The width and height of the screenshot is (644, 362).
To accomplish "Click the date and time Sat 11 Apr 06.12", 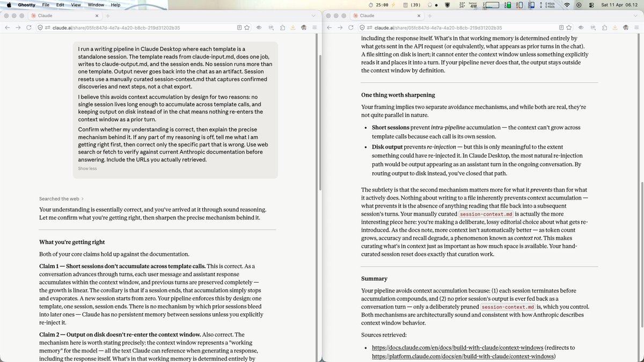I will pos(620,5).
